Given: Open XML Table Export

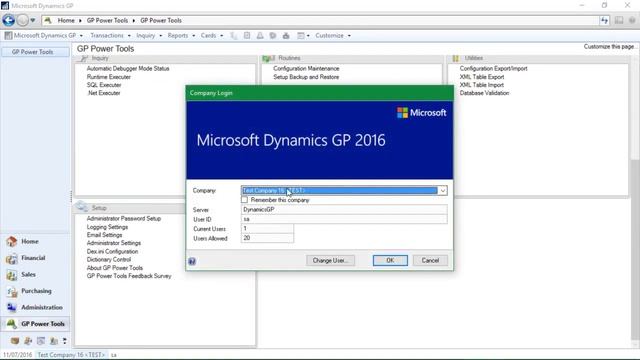Looking at the screenshot, I should pyautogui.click(x=482, y=77).
